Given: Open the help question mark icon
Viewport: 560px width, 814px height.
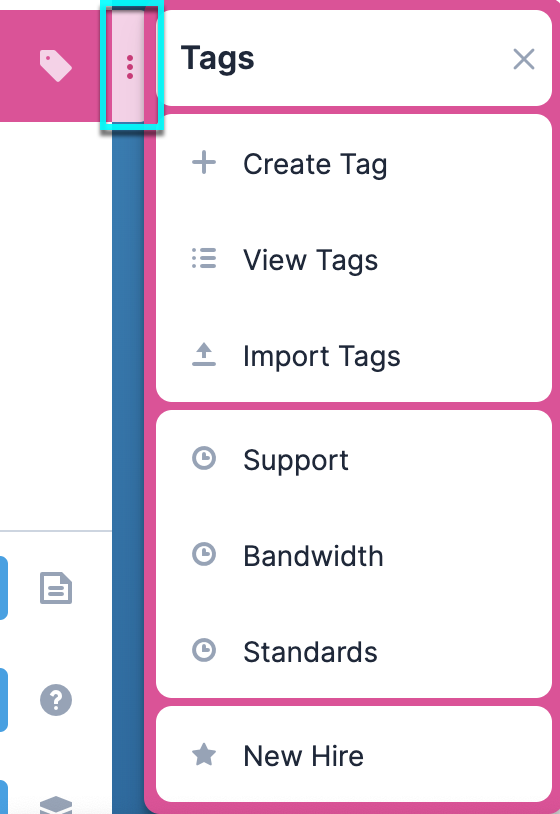Looking at the screenshot, I should [56, 700].
